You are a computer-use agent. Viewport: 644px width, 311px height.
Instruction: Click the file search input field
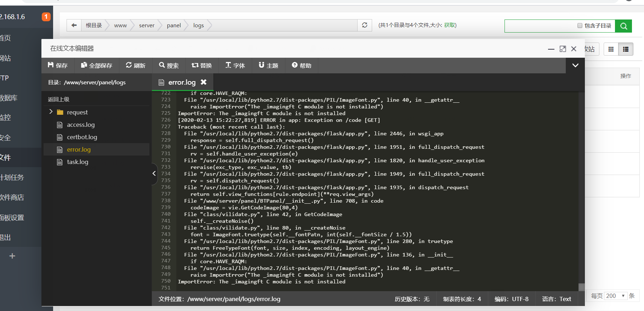540,26
